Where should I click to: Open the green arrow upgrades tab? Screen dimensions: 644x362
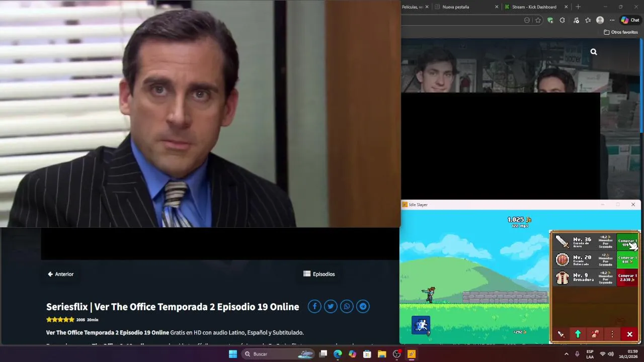click(x=578, y=334)
